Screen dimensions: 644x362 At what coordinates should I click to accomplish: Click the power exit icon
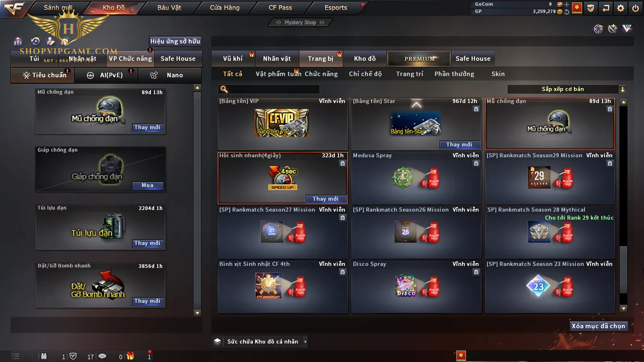tap(636, 8)
